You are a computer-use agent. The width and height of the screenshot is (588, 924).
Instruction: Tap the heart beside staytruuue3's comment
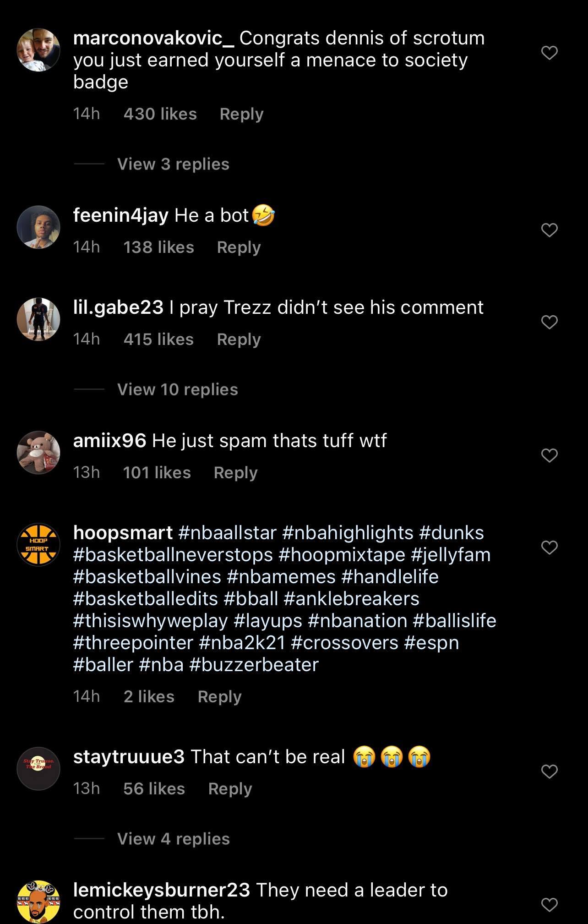click(549, 771)
